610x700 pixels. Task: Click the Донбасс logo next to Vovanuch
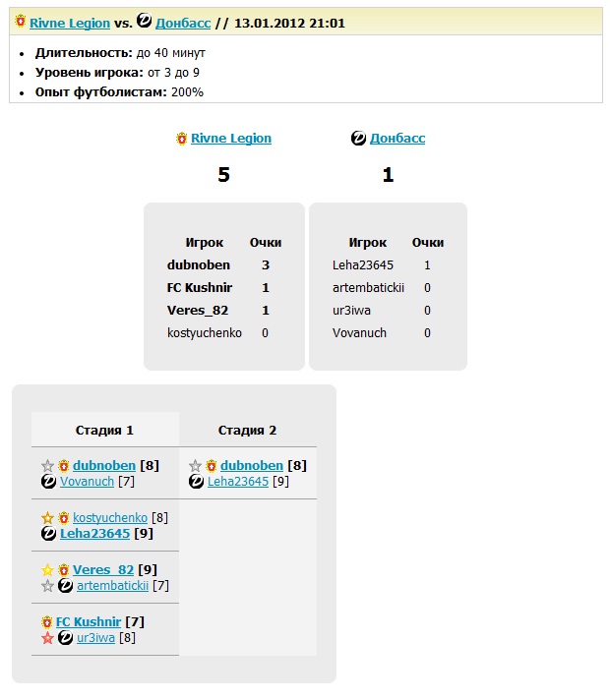(x=47, y=482)
